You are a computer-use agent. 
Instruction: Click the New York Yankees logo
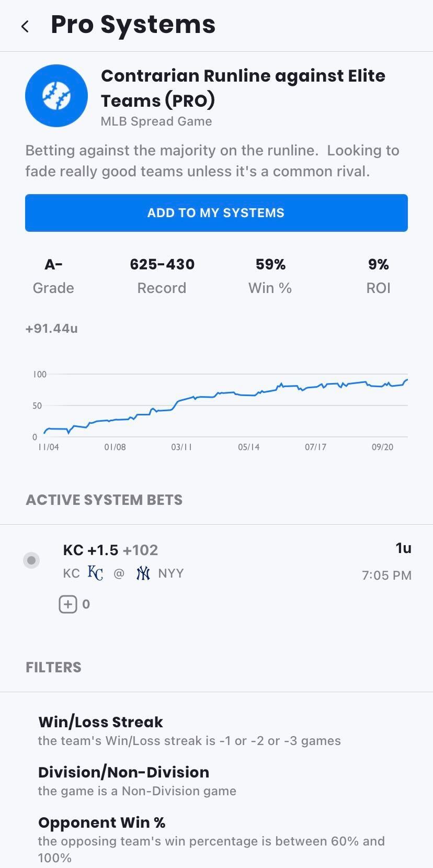[x=143, y=573]
